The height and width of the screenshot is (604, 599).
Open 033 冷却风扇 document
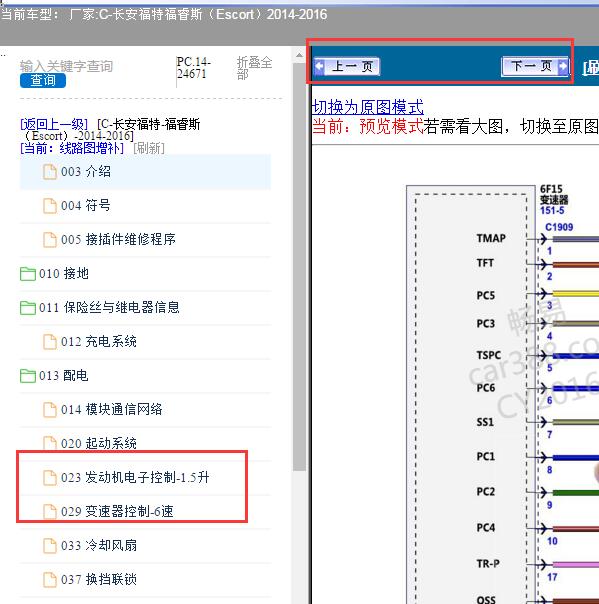click(x=145, y=545)
